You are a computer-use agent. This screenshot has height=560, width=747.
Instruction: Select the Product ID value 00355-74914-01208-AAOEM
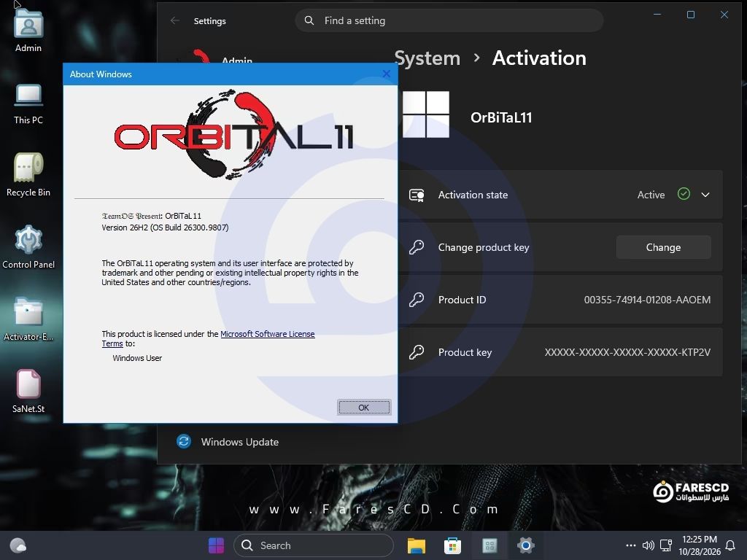[x=647, y=300]
